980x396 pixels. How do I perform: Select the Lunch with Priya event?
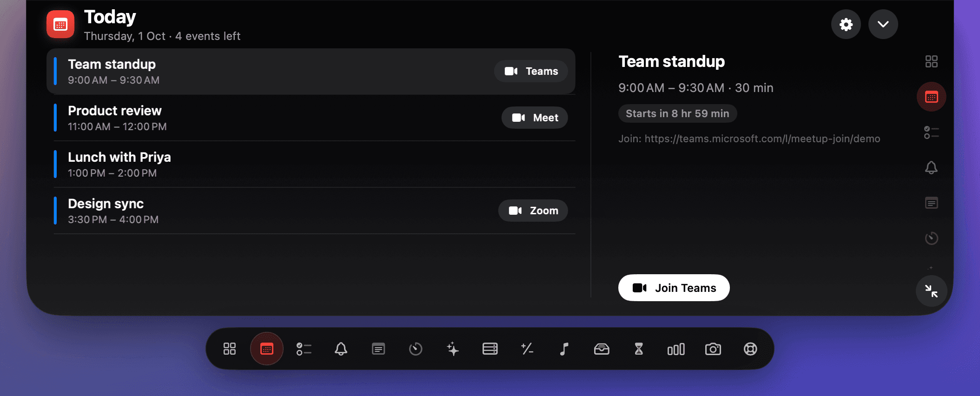(x=311, y=165)
